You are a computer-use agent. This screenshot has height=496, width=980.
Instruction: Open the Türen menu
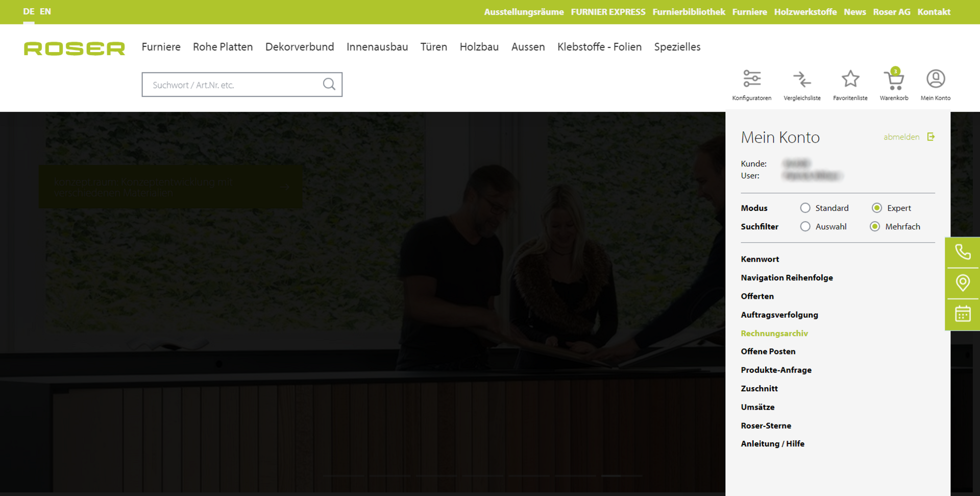coord(434,47)
